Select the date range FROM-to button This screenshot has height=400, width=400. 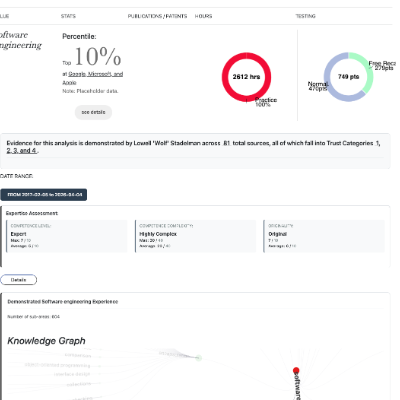click(x=44, y=195)
